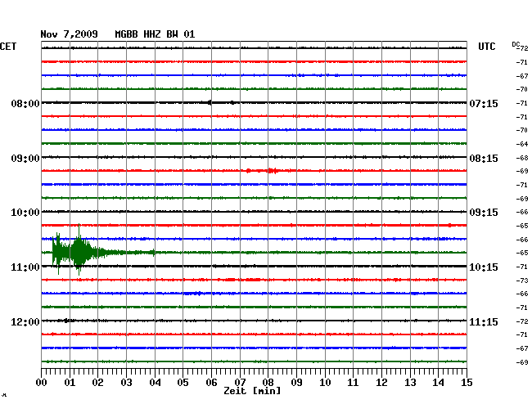
Task: Select the DC value '-73'
Action: (x=522, y=281)
